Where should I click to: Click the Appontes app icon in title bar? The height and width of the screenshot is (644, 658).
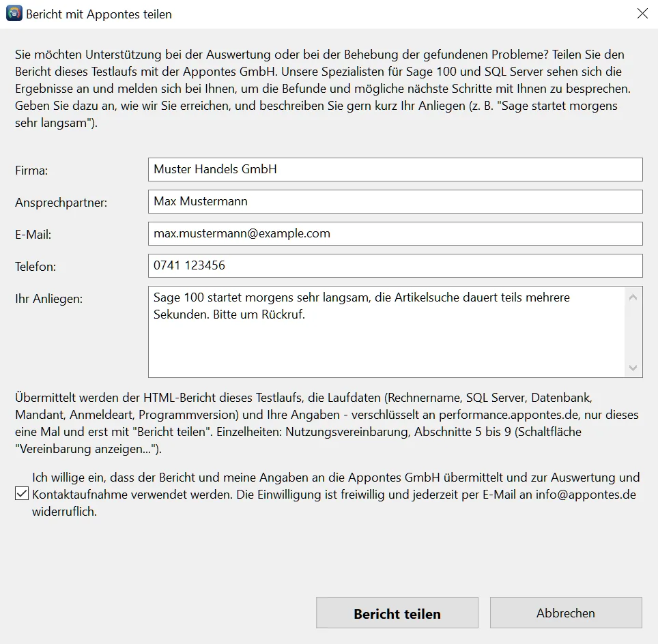(14, 14)
